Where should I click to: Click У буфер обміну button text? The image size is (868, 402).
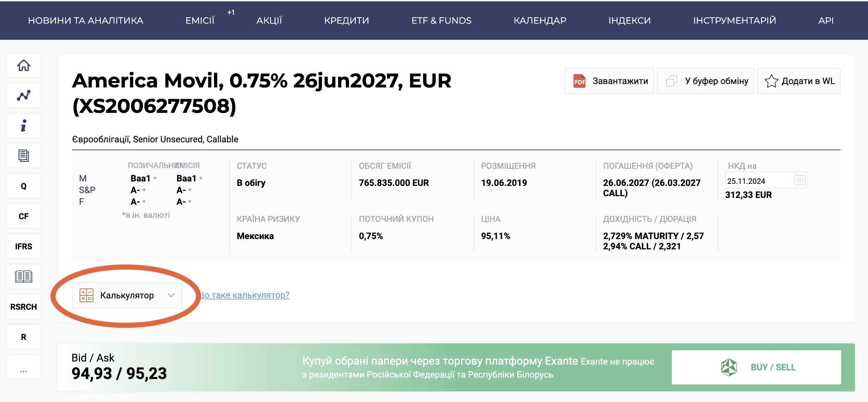pyautogui.click(x=717, y=81)
